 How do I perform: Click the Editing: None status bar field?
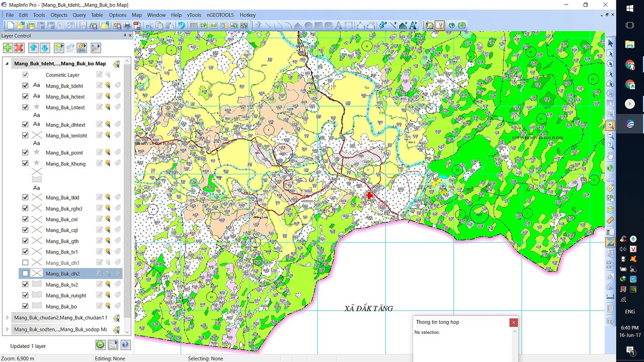(110, 358)
